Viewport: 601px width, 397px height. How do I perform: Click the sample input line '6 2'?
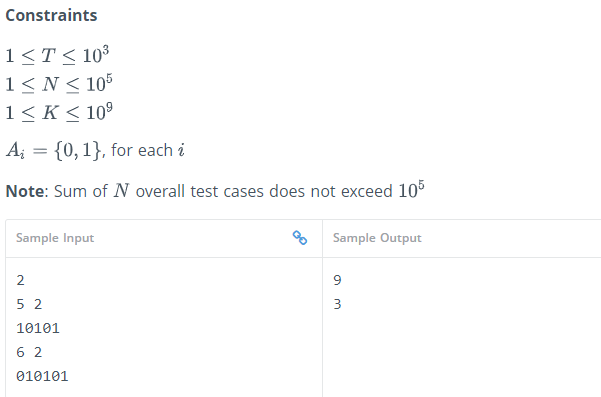(x=29, y=352)
